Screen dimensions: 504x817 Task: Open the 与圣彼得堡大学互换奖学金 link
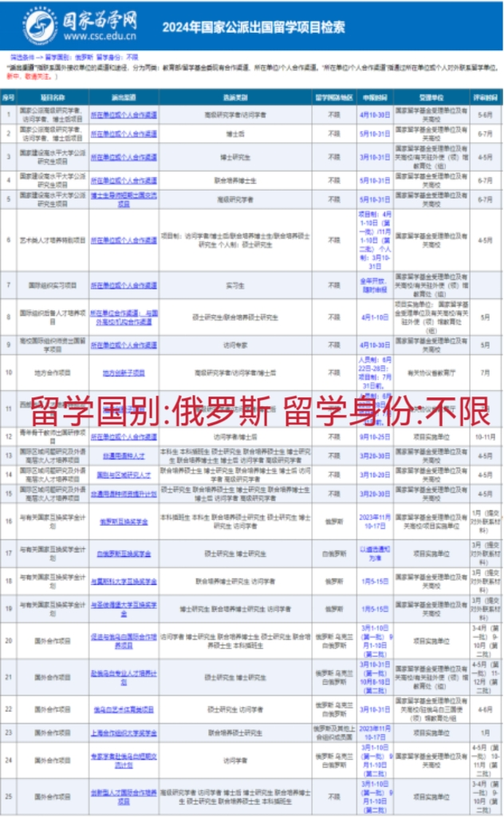pyautogui.click(x=124, y=609)
